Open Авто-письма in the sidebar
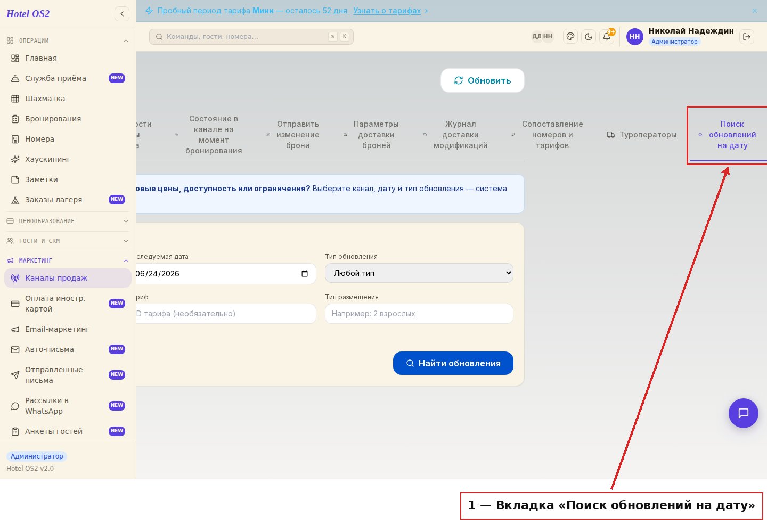This screenshot has width=767, height=532. pos(68,349)
